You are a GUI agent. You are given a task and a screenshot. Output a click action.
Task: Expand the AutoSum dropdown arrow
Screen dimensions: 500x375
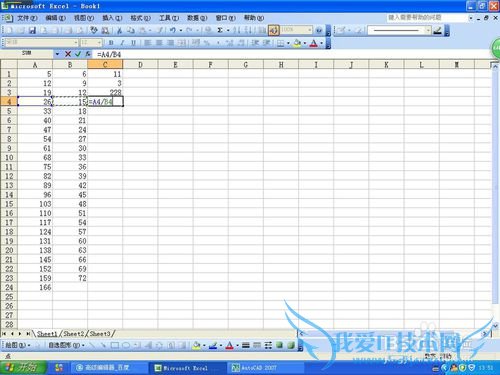pos(228,31)
